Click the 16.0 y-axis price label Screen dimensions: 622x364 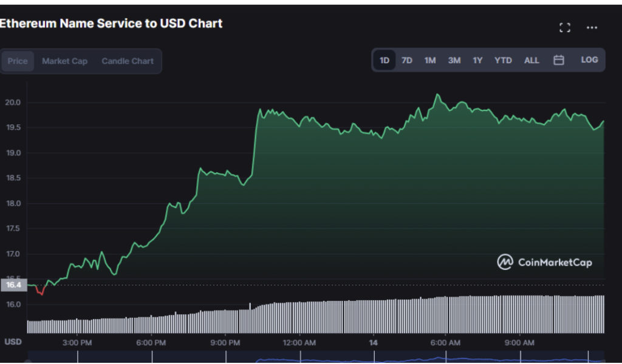(x=13, y=305)
